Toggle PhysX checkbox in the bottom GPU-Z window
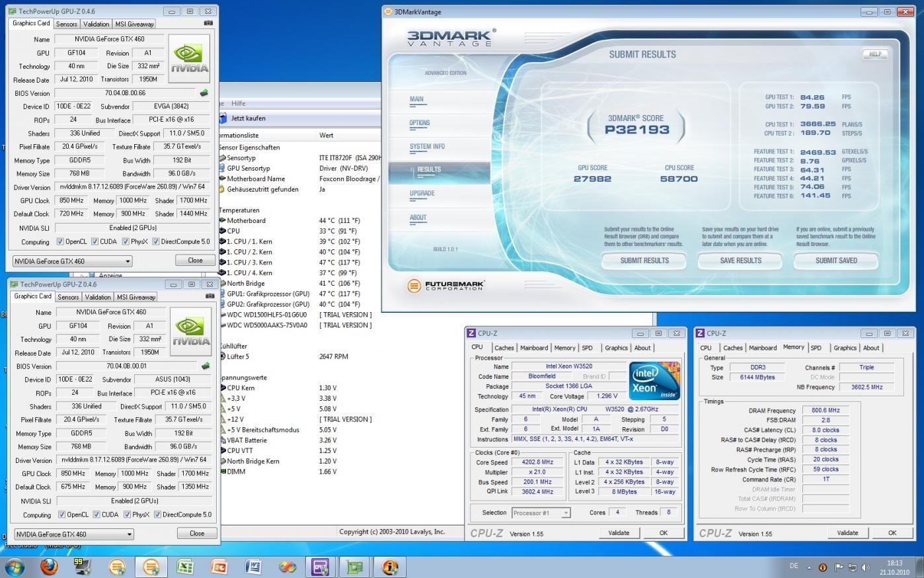This screenshot has height=578, width=924. tap(126, 515)
